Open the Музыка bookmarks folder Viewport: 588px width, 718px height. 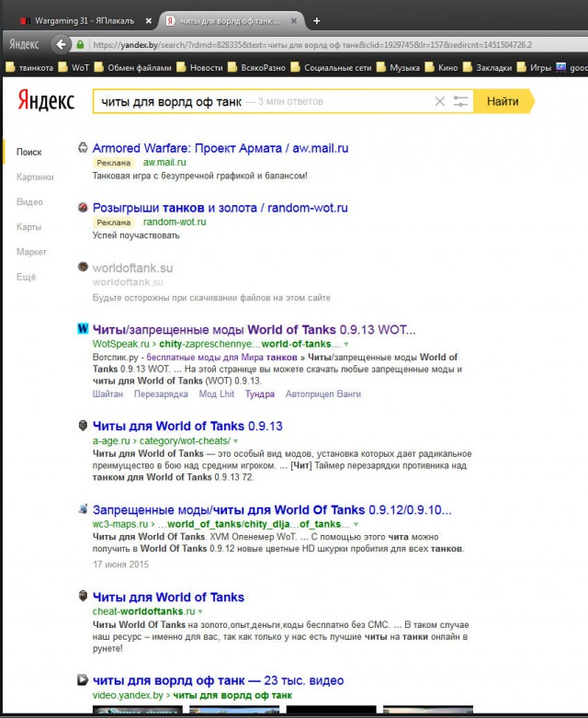pos(398,68)
